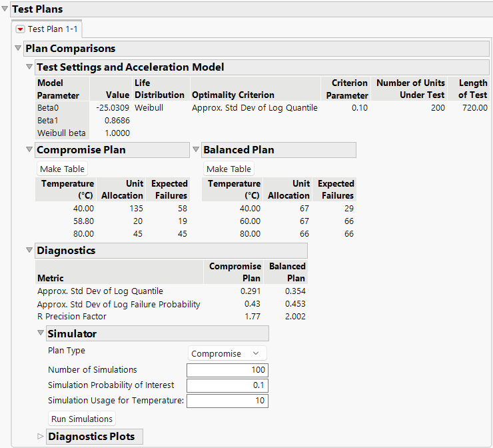Click the Simulation Probability of Interest field
The height and width of the screenshot is (448, 493).
[x=227, y=385]
